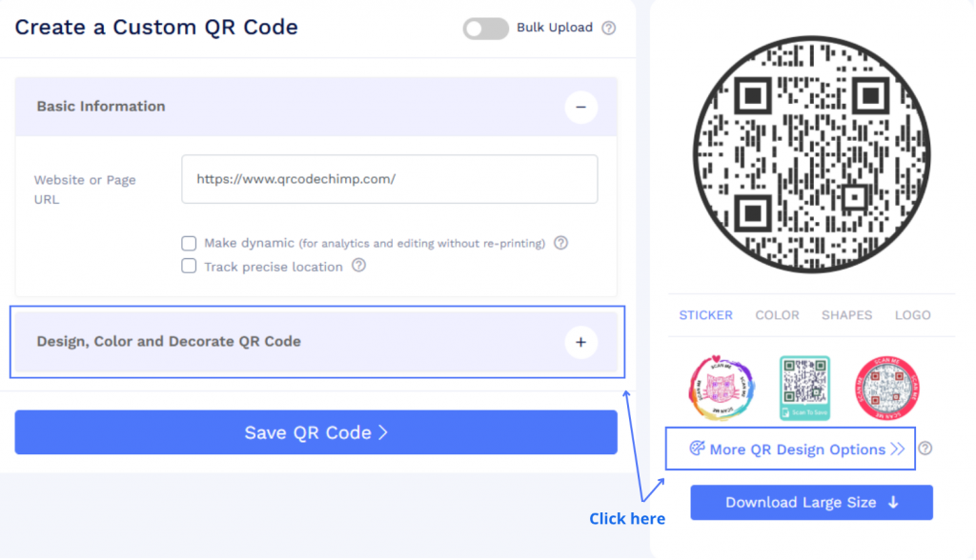This screenshot has width=976, height=560.
Task: Open the SHAPES tab
Action: tap(846, 315)
